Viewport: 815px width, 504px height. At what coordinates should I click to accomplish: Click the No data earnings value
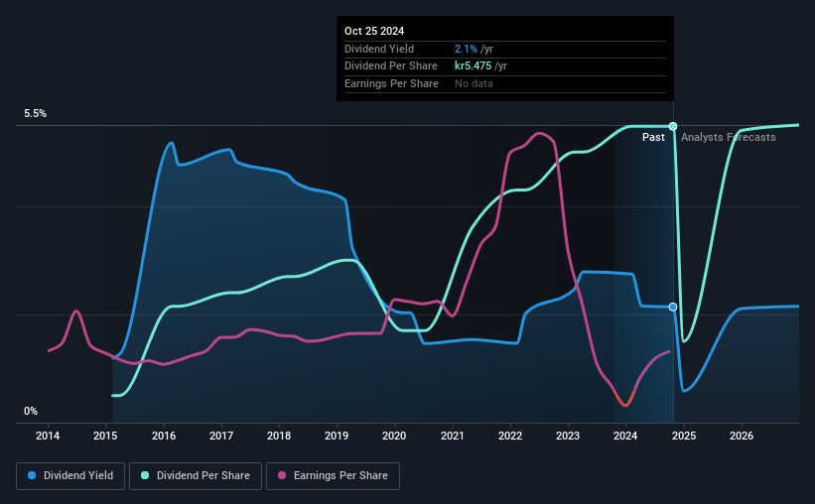coord(474,83)
